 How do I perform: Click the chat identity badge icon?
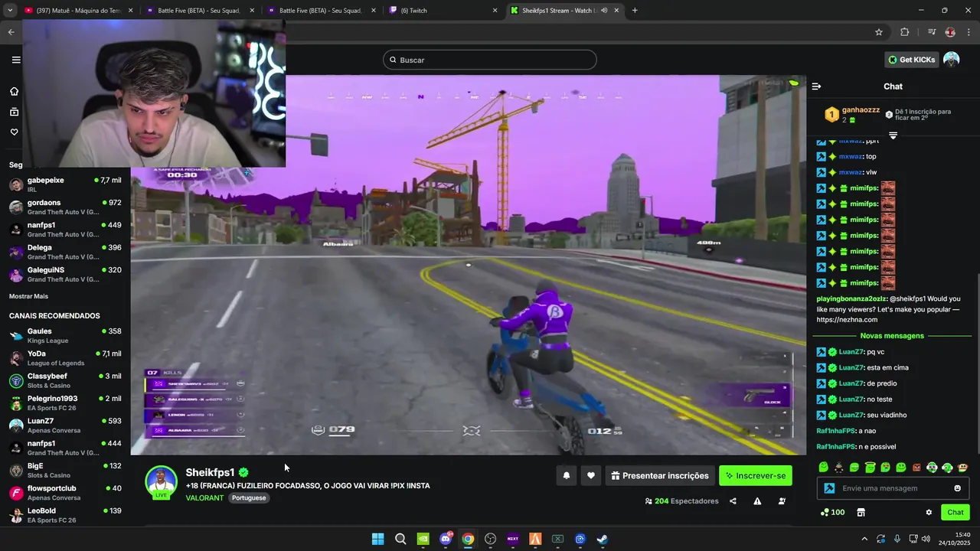[829, 488]
